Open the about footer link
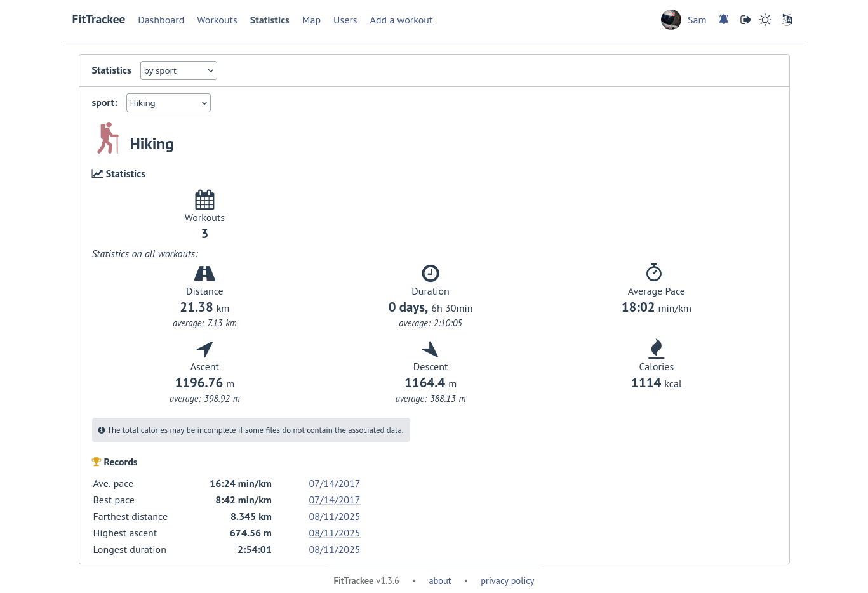868x593 pixels. click(440, 581)
